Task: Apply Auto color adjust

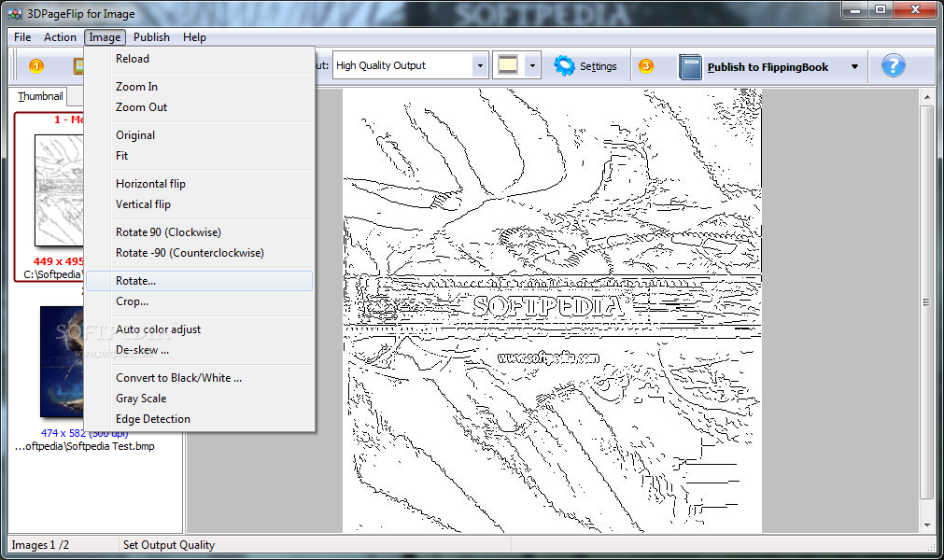Action: (199, 329)
